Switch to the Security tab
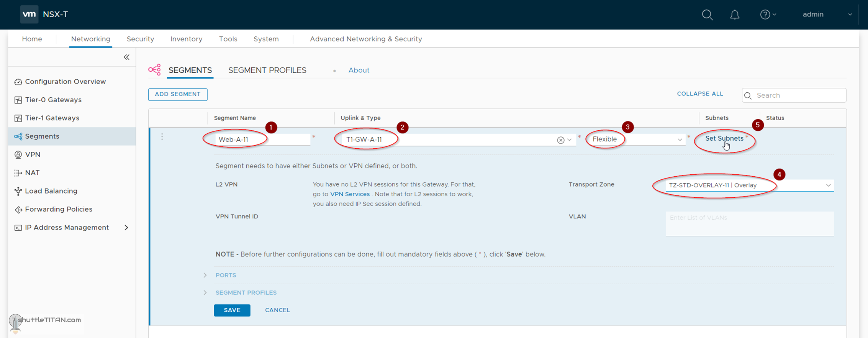The height and width of the screenshot is (338, 868). coord(140,39)
